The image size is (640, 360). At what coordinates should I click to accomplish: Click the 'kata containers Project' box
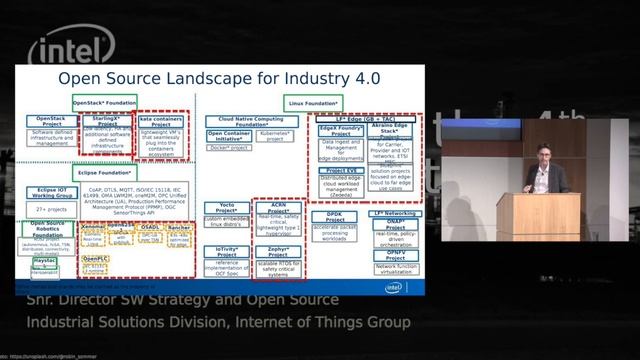[x=161, y=122]
